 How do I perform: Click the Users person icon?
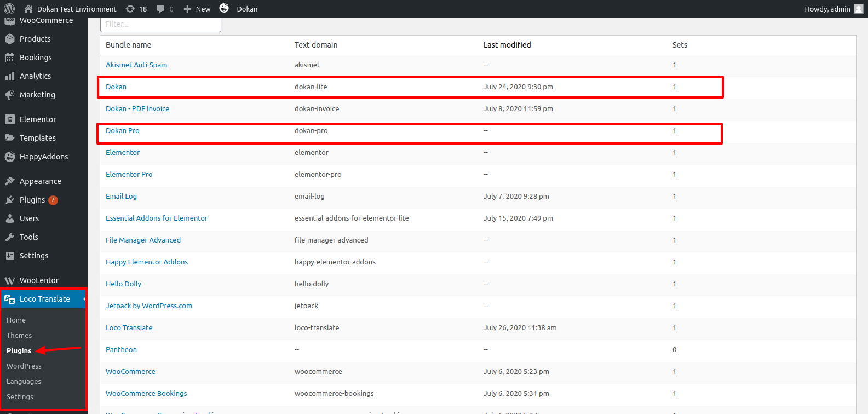click(10, 219)
